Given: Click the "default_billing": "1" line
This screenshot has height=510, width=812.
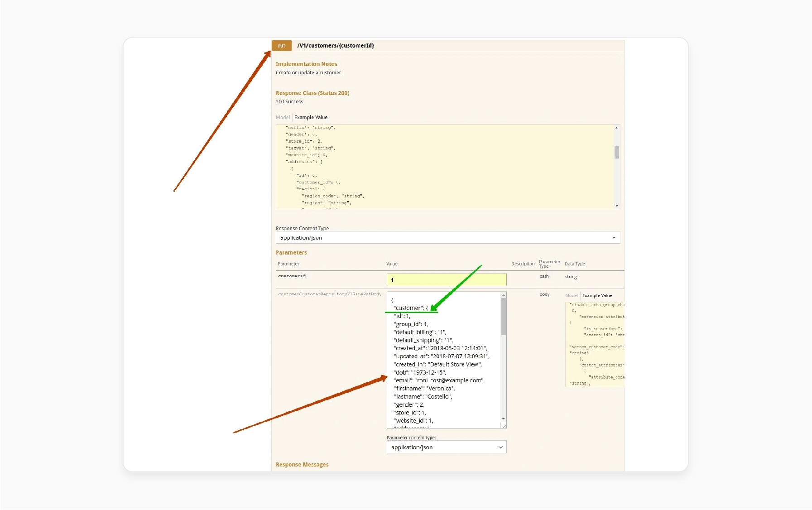Looking at the screenshot, I should (420, 332).
